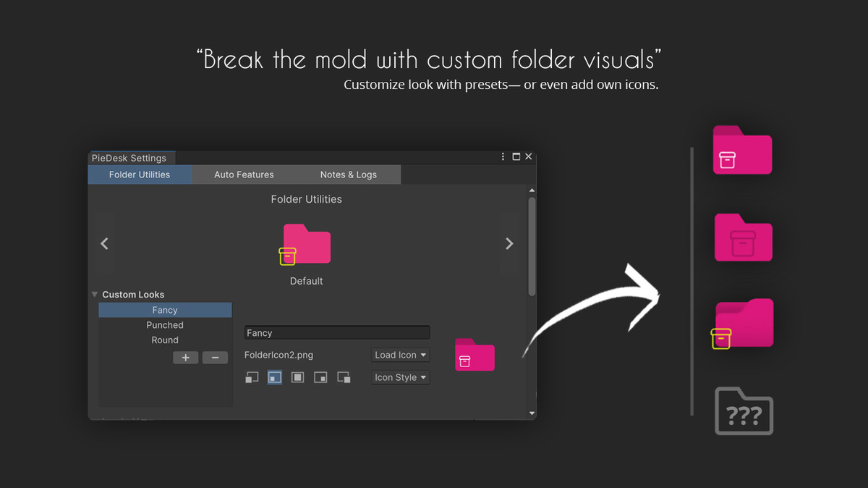Image resolution: width=868 pixels, height=488 pixels.
Task: Click the Fancy name input field
Action: pos(337,333)
